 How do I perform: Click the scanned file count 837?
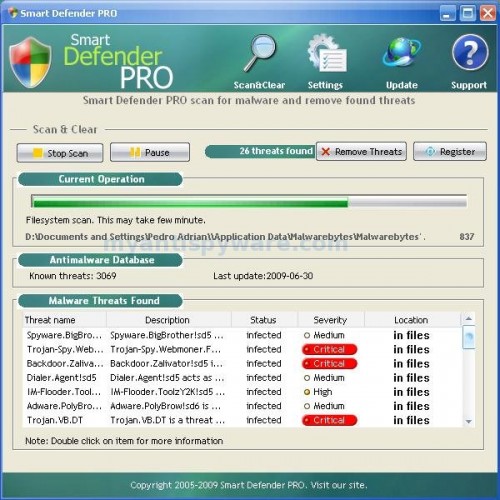(x=467, y=237)
